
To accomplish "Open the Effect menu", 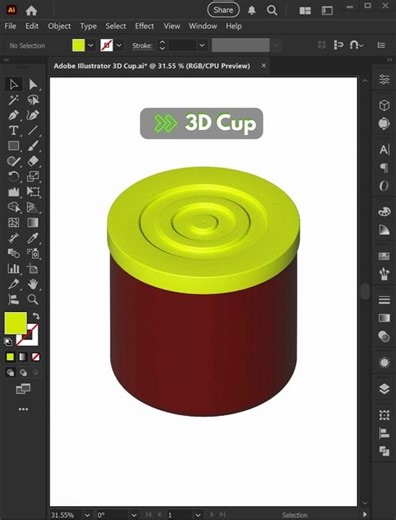I will coord(144,26).
